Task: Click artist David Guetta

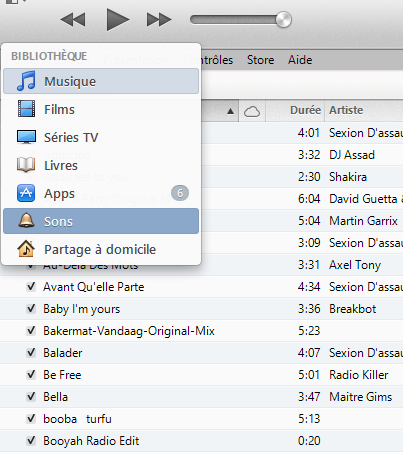Action: (366, 199)
